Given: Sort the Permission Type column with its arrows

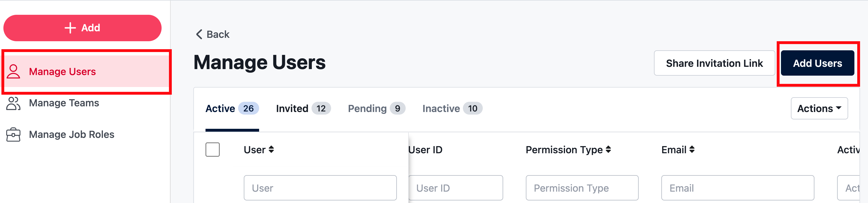Looking at the screenshot, I should point(609,150).
